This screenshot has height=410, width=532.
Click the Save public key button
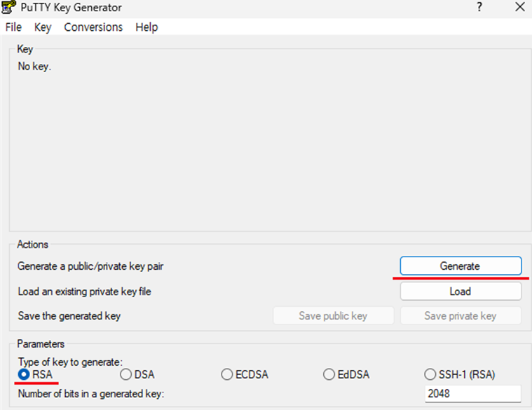tap(333, 315)
